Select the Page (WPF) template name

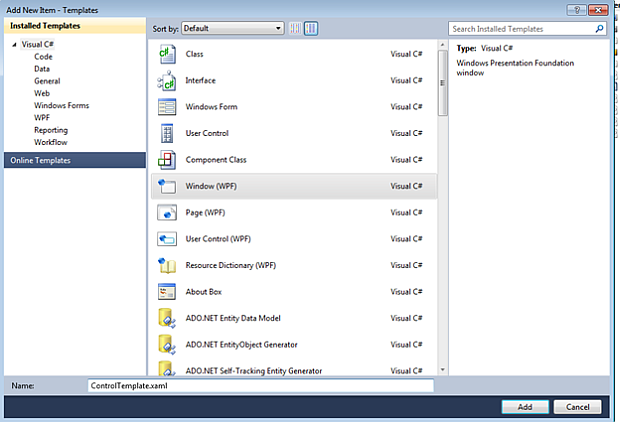point(205,213)
